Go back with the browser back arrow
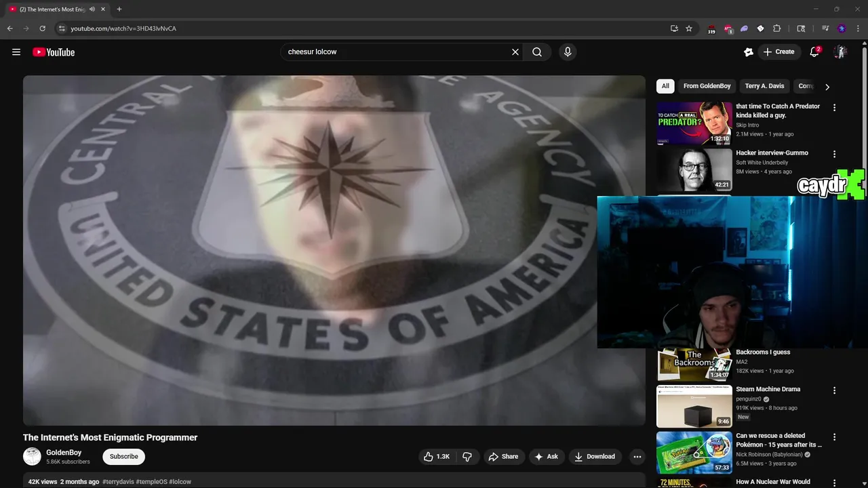The width and height of the screenshot is (868, 488). coord(9,28)
